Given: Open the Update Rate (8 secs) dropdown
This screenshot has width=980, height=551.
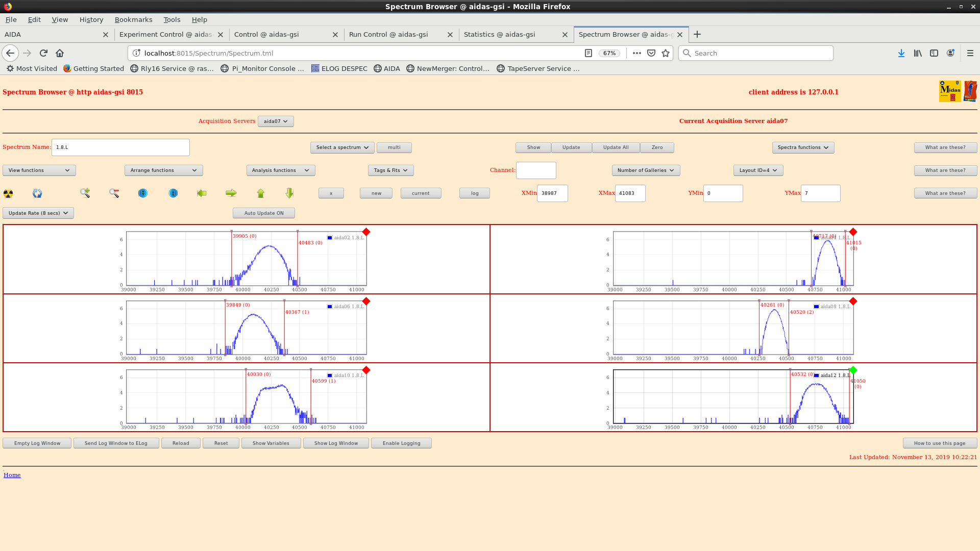Looking at the screenshot, I should 38,213.
